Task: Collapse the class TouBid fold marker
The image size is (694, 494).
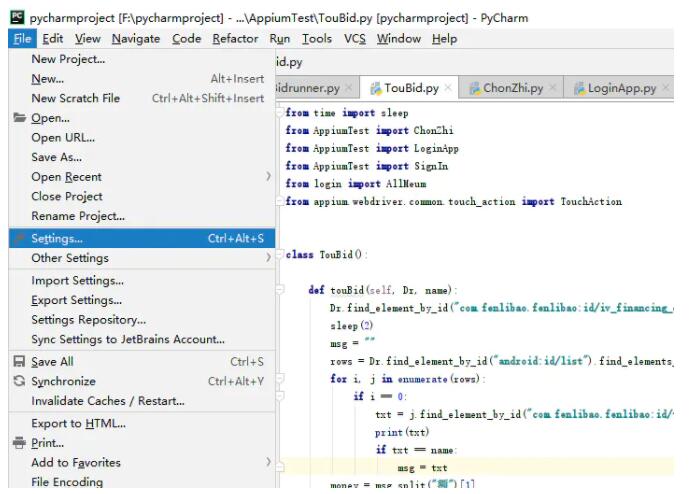Action: (280, 255)
